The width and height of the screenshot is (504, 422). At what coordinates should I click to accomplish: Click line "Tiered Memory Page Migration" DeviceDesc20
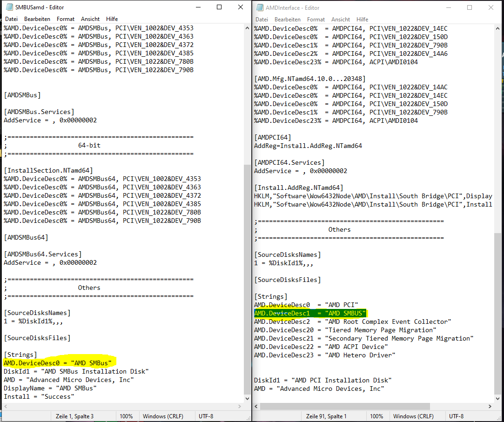[345, 330]
